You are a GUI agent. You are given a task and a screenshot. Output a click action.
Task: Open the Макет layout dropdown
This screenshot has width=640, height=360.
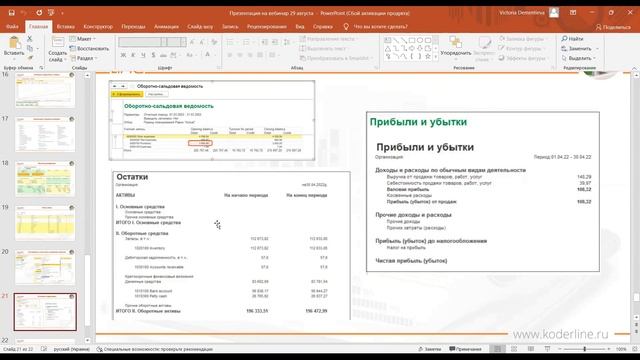[83, 39]
